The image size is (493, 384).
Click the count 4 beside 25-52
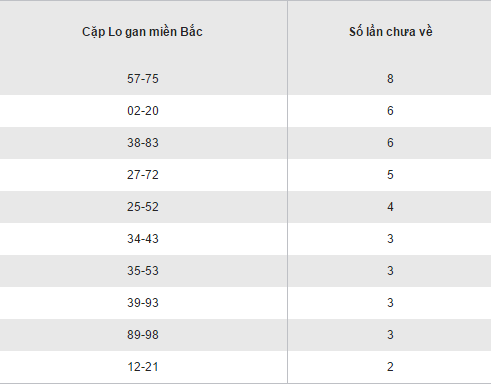coord(390,207)
